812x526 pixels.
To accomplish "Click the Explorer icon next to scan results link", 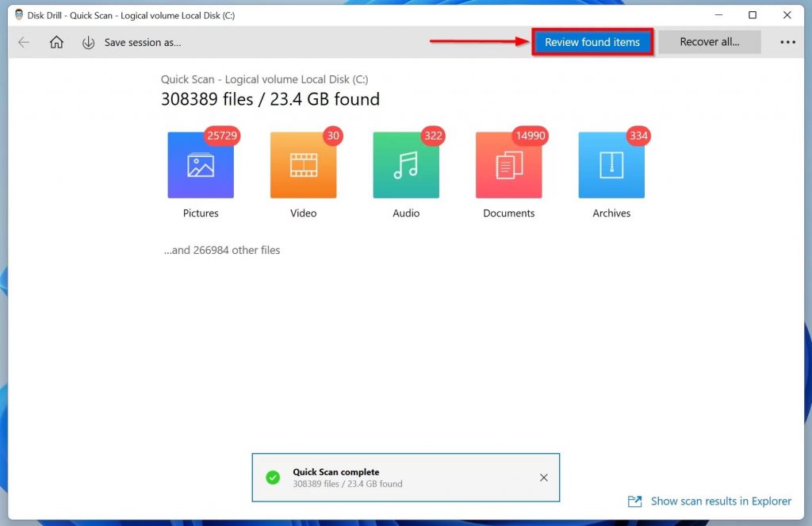I will point(634,501).
